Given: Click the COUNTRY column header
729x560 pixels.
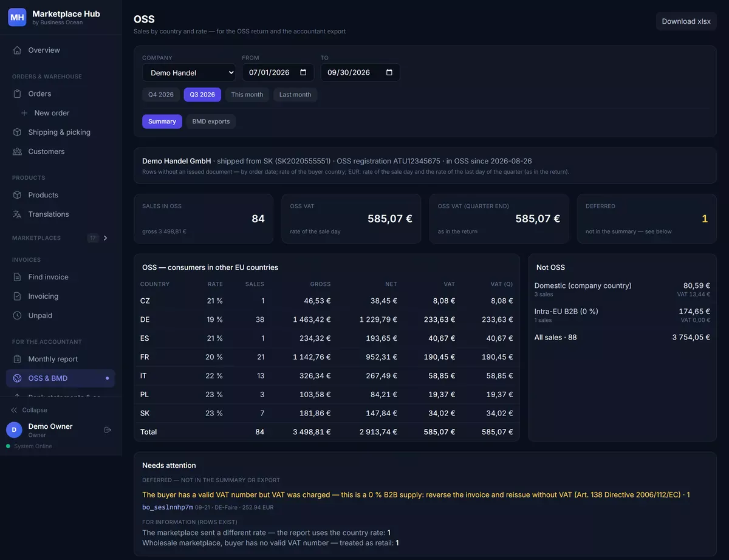Looking at the screenshot, I should (x=155, y=284).
